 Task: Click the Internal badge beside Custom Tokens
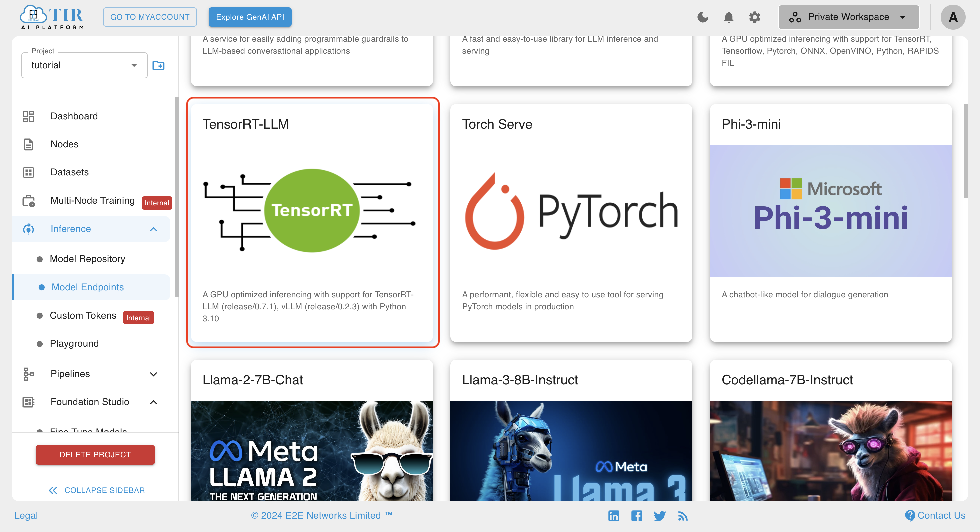coord(138,318)
